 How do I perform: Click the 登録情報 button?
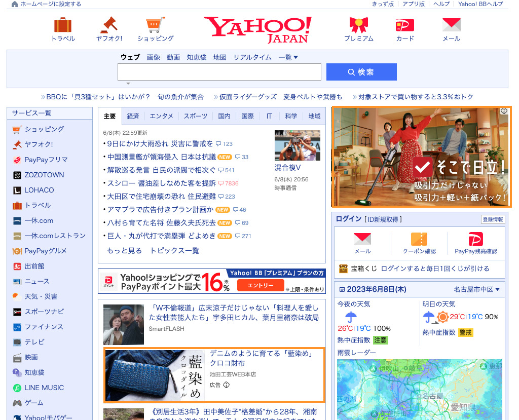tap(493, 219)
